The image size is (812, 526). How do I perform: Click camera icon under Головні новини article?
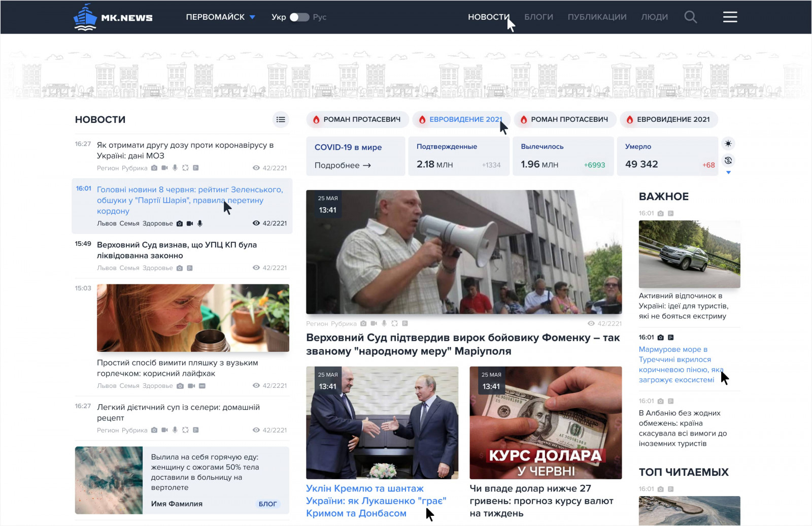tap(179, 223)
